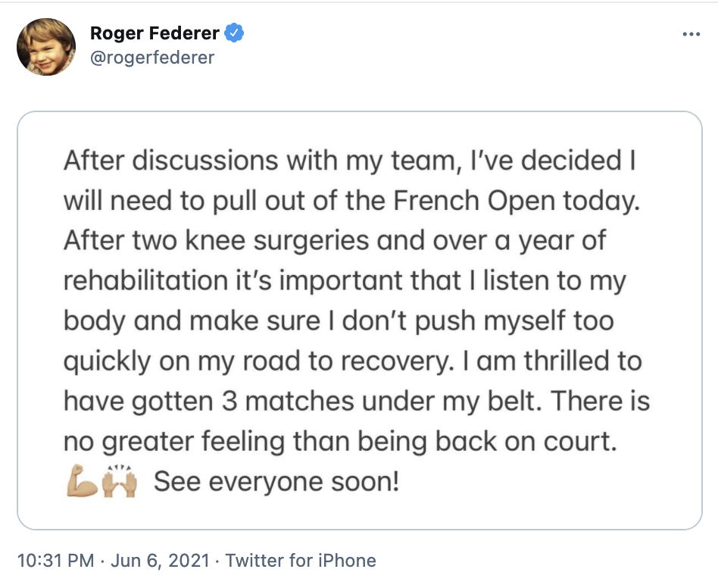Click the flexed bicep emoji
The height and width of the screenshot is (588, 718).
click(82, 480)
